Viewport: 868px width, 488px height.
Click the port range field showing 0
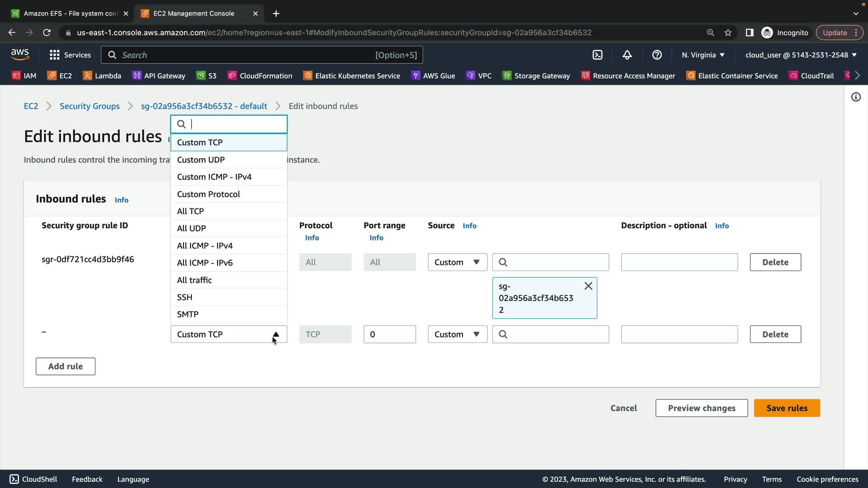click(389, 334)
